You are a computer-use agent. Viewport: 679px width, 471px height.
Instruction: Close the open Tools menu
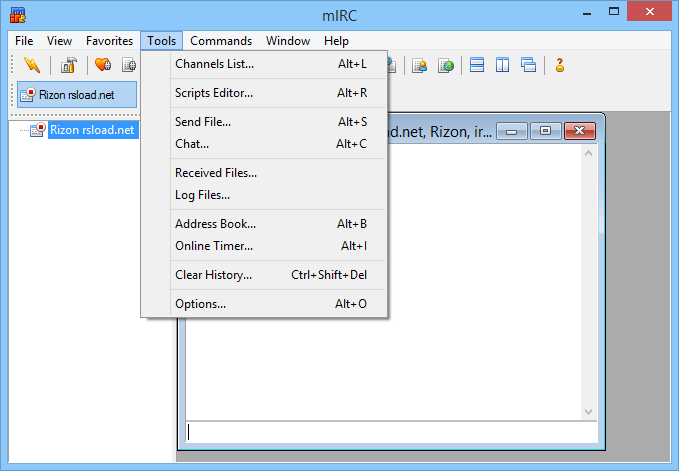click(x=162, y=41)
